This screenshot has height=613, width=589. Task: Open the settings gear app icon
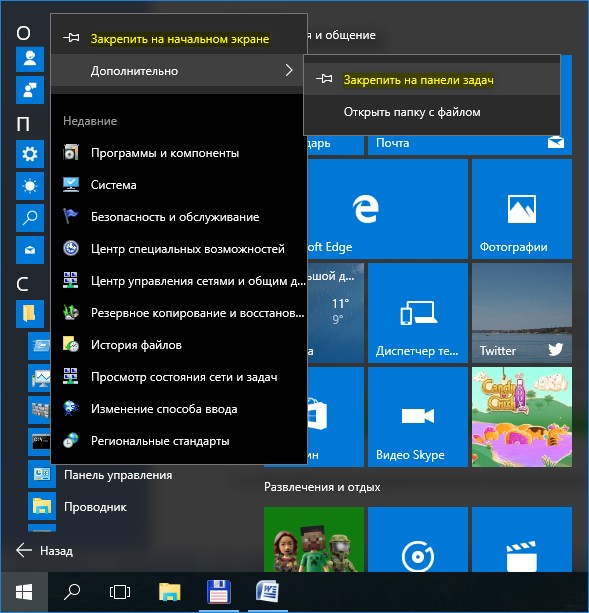click(30, 154)
